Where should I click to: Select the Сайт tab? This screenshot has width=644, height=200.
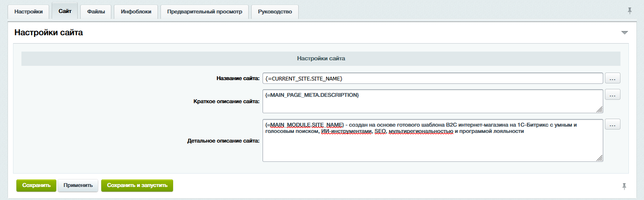[x=65, y=11]
